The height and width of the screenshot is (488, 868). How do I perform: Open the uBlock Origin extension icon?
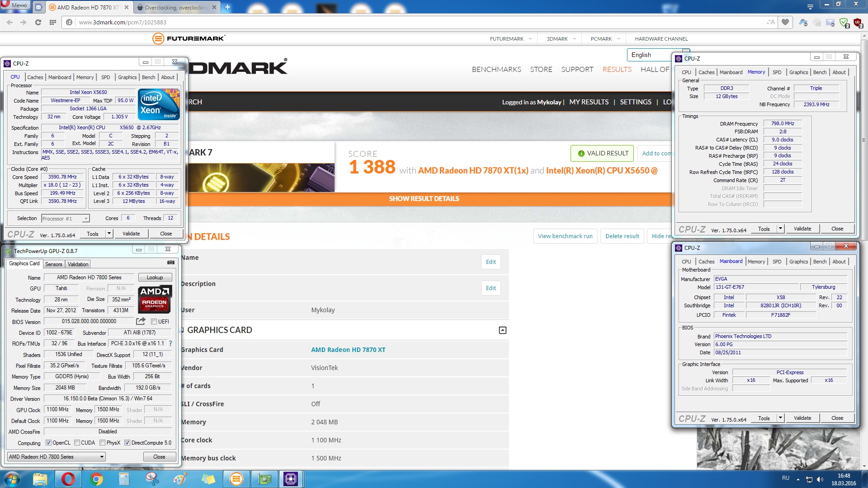858,22
